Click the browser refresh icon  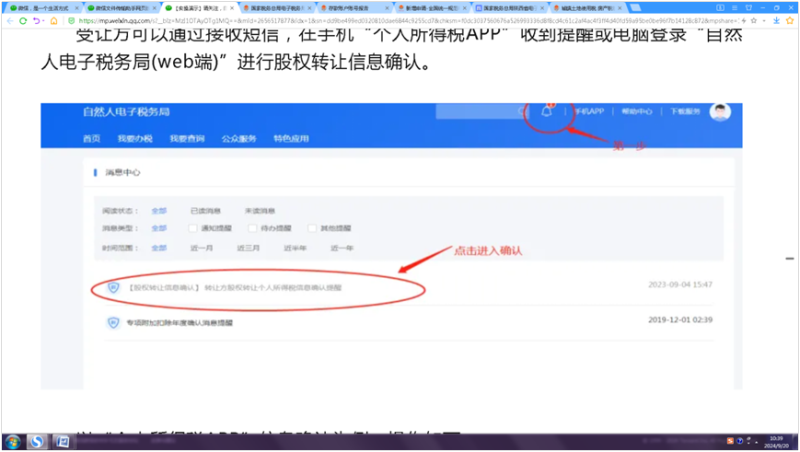click(x=24, y=20)
